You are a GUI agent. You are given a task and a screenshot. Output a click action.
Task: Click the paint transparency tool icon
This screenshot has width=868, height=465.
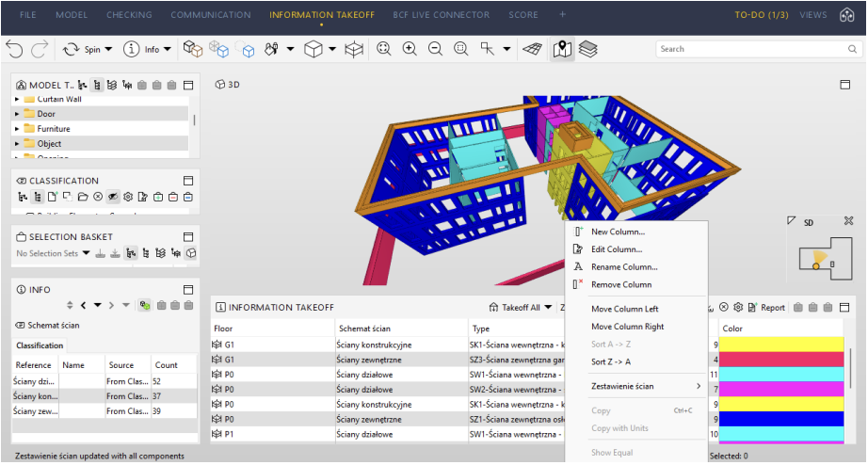pos(271,49)
